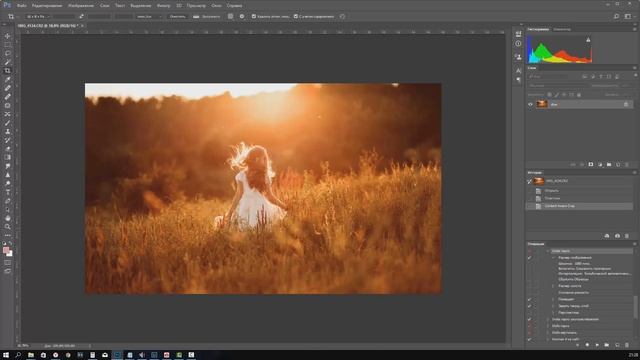Click the Фон layer thumbnail
Image resolution: width=640 pixels, height=360 pixels.
click(x=542, y=104)
